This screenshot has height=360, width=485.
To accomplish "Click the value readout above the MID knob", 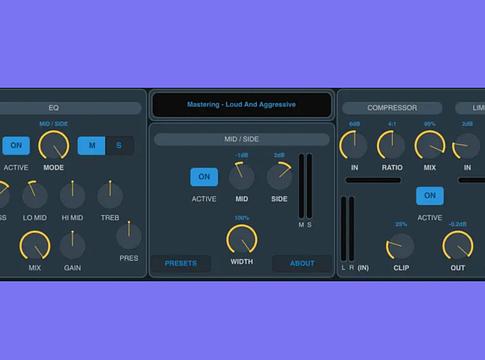I will (241, 155).
